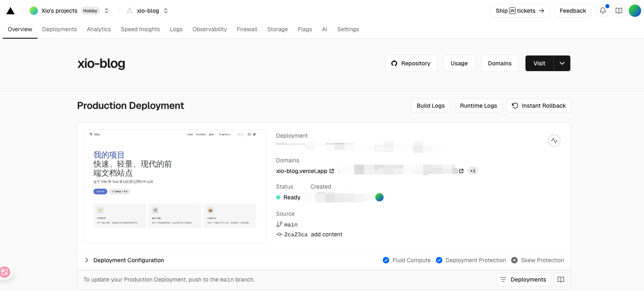
Task: Expand the Deployment Configuration section
Action: point(87,260)
